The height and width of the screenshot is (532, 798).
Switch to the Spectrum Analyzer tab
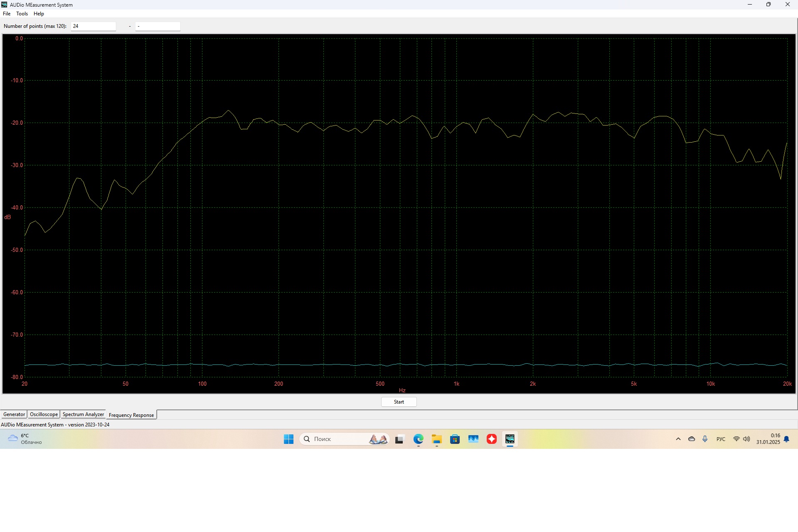click(83, 414)
